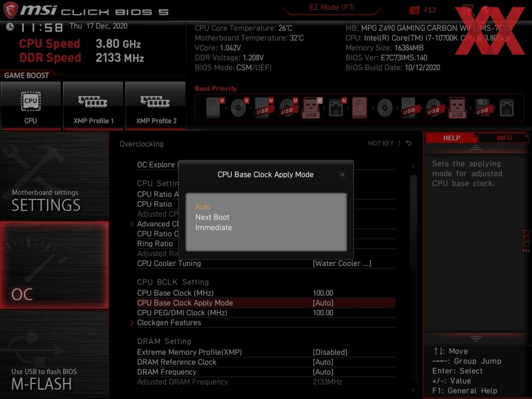Select the last network boot icon without badge
This screenshot has width=532, height=399.
click(x=507, y=108)
